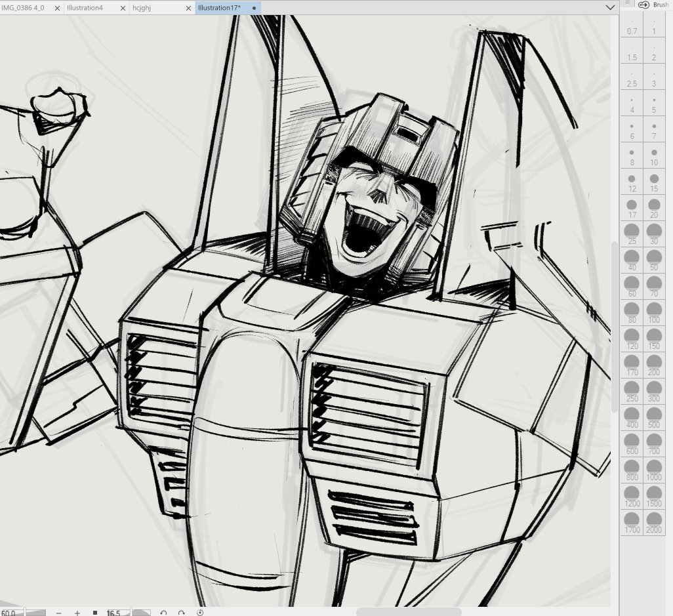
Task: Zoom out using the minus icon
Action: tap(58, 613)
